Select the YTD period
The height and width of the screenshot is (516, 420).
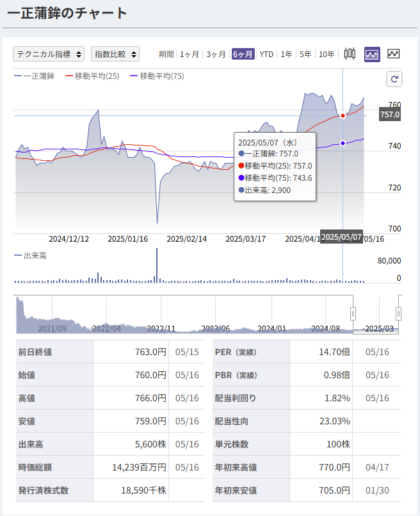(266, 54)
